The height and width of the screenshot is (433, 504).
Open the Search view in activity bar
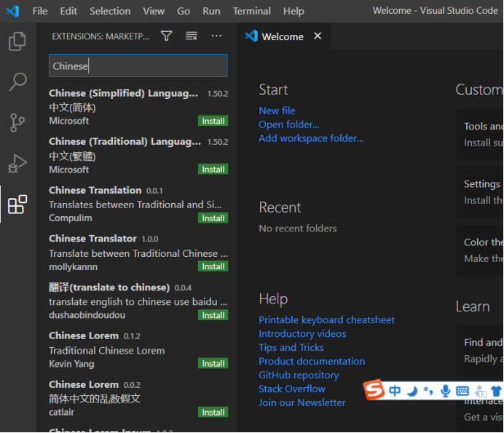click(x=17, y=82)
